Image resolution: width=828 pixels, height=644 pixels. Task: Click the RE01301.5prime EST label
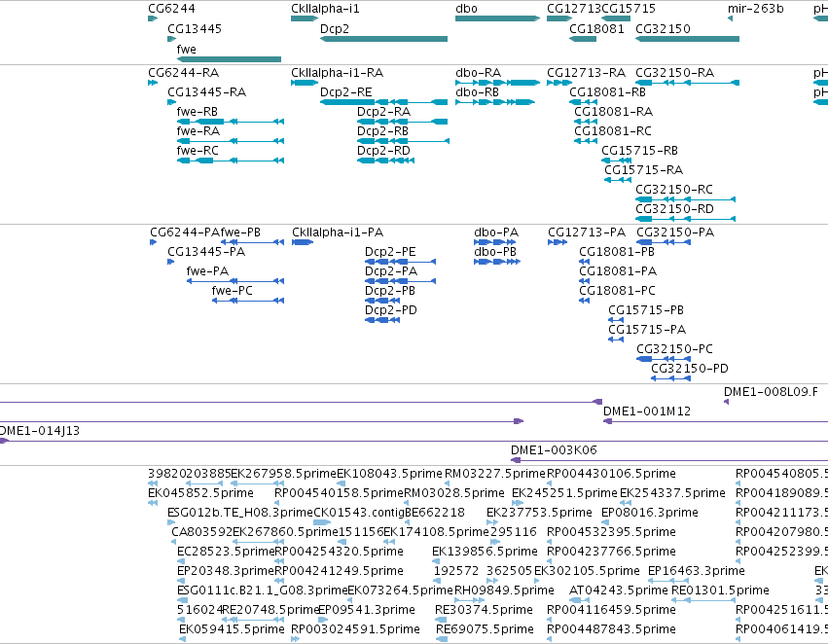coord(720,590)
